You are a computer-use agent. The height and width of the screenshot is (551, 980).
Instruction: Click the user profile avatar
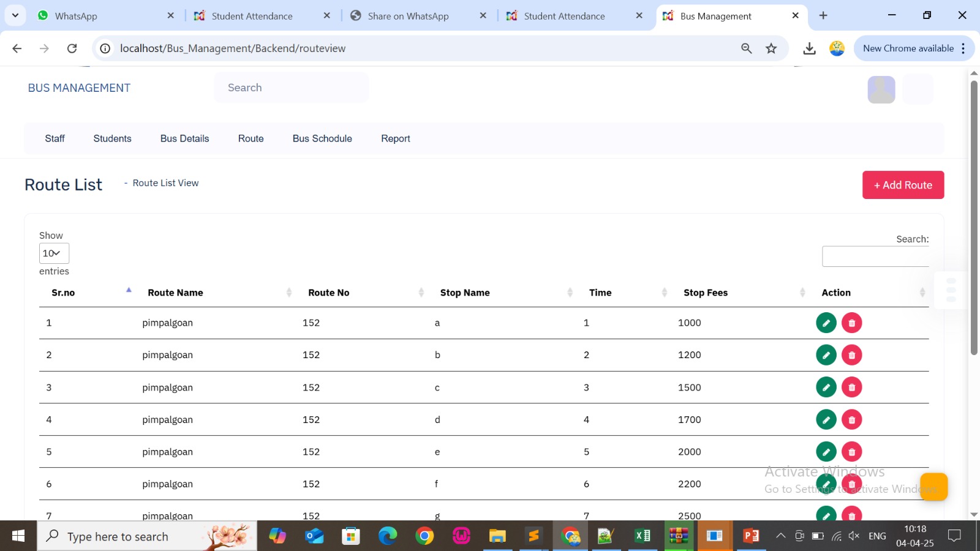pos(881,89)
